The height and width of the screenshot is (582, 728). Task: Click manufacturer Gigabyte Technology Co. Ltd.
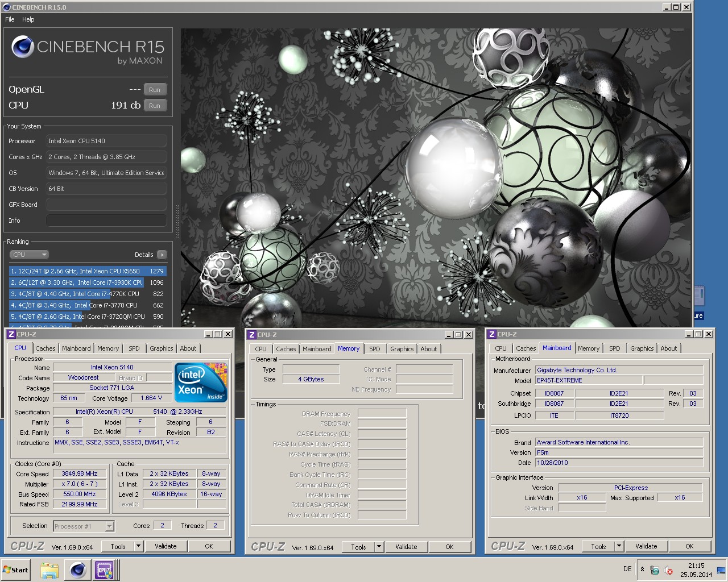tap(619, 370)
